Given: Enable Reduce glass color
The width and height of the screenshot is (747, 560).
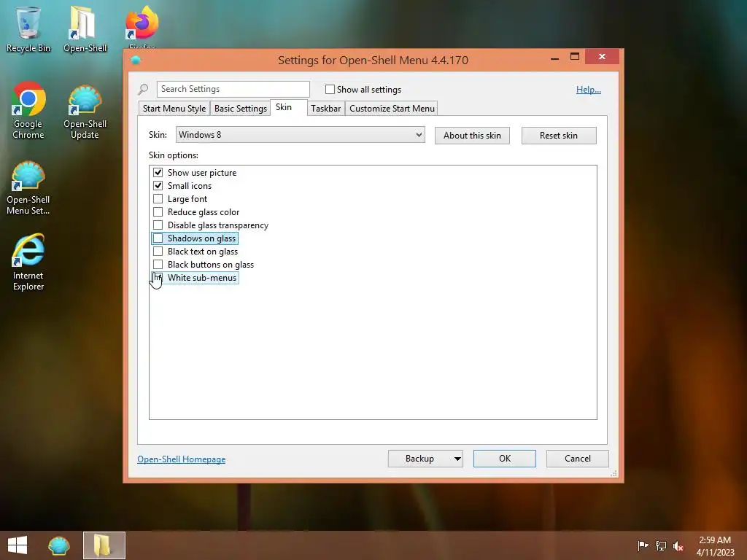Looking at the screenshot, I should [x=158, y=212].
